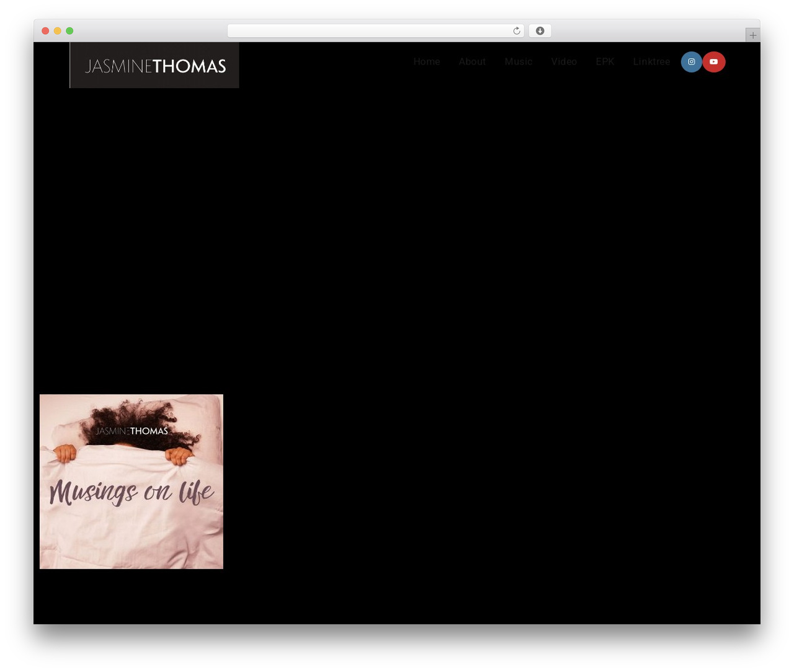Go to the Home menu item
Image resolution: width=794 pixels, height=672 pixels.
click(x=427, y=62)
